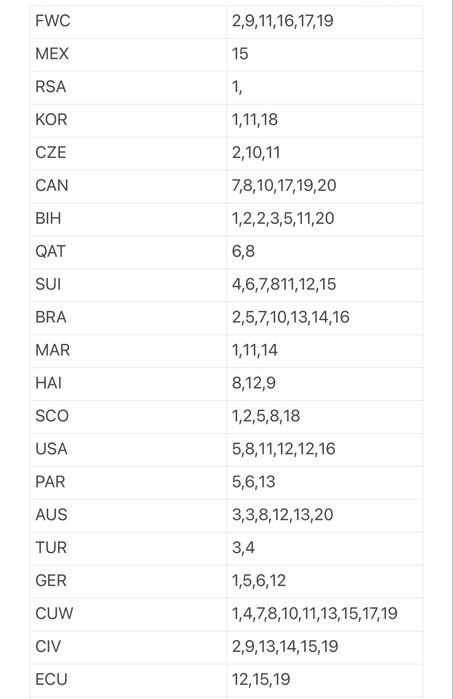Click the MEX cell with value 15
Image resolution: width=453 pixels, height=699 pixels.
coord(325,54)
